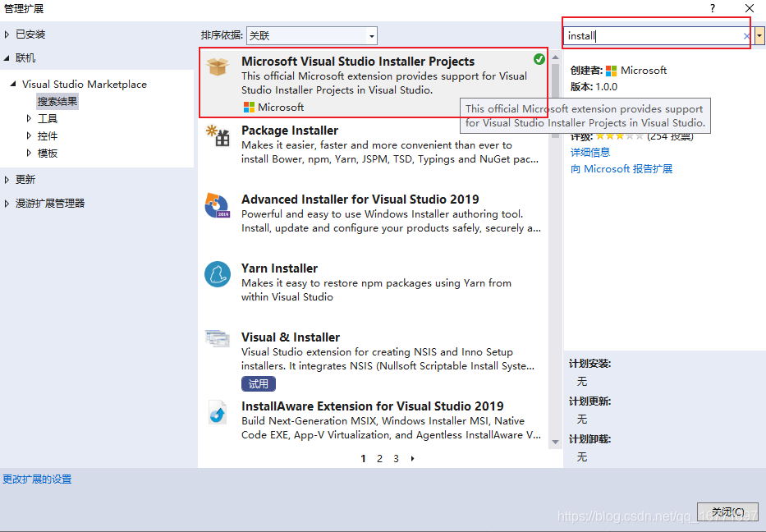
Task: Select InstallAware Extension for Visual Studio 2019
Action: coord(372,406)
